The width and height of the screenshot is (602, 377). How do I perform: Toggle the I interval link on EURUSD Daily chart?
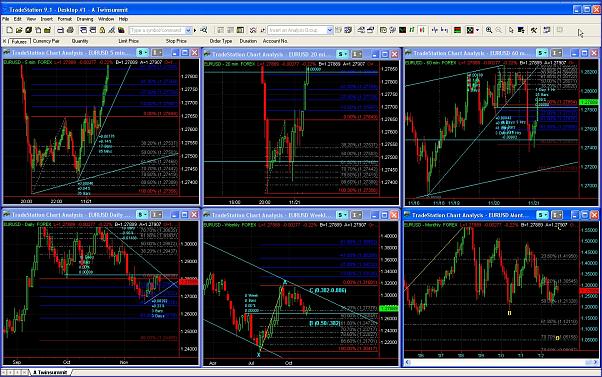point(157,215)
